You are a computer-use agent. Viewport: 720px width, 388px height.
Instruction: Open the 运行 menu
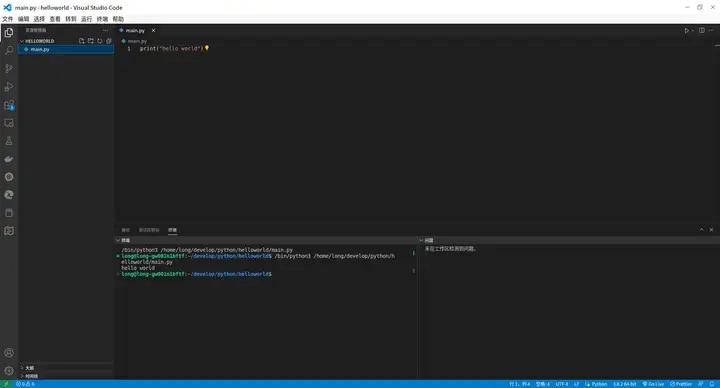[87, 19]
